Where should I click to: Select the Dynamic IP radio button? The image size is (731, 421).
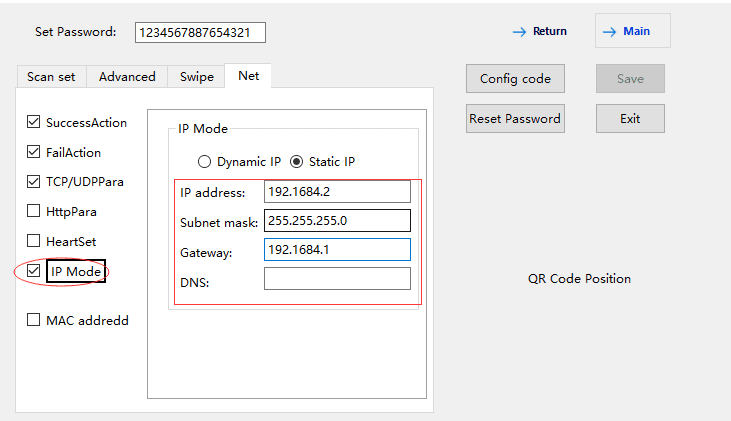click(205, 161)
